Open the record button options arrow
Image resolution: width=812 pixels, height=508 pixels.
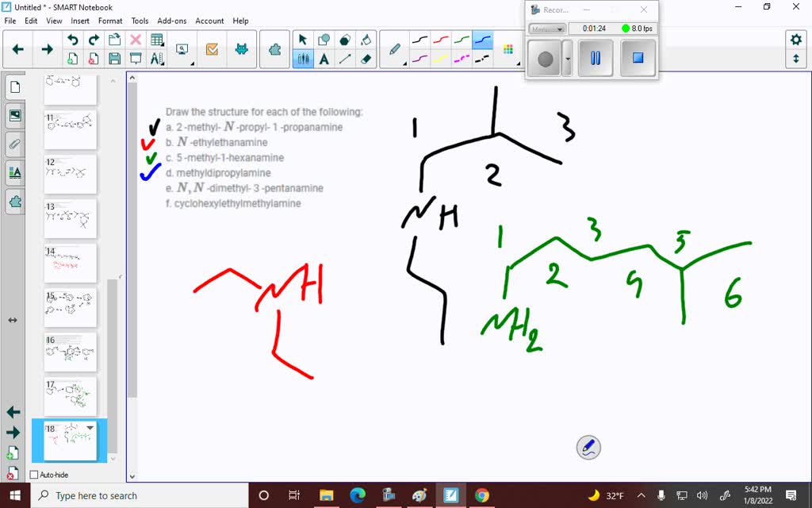coord(568,59)
